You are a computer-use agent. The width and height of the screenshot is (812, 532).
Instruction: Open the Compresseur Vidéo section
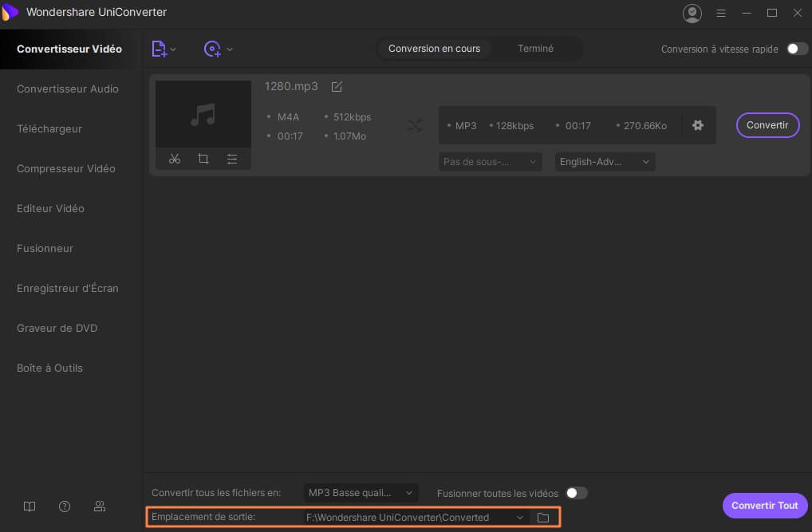[67, 168]
